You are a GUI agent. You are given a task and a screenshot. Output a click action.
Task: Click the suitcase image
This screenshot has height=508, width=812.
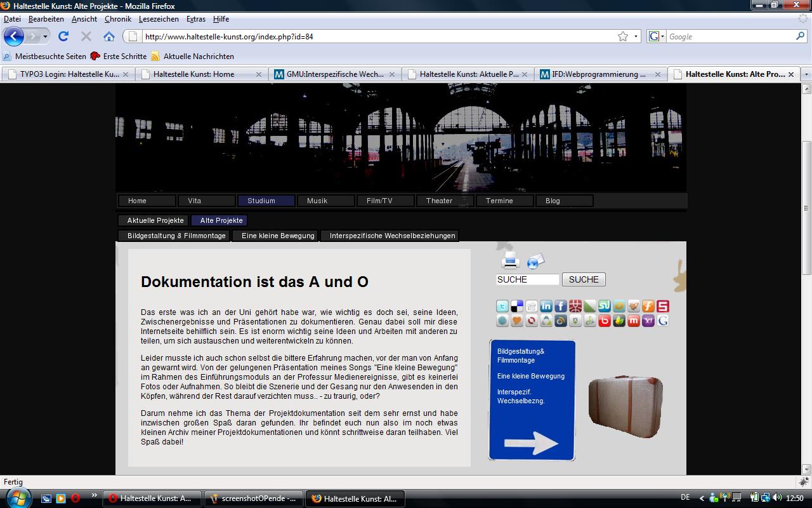(625, 406)
